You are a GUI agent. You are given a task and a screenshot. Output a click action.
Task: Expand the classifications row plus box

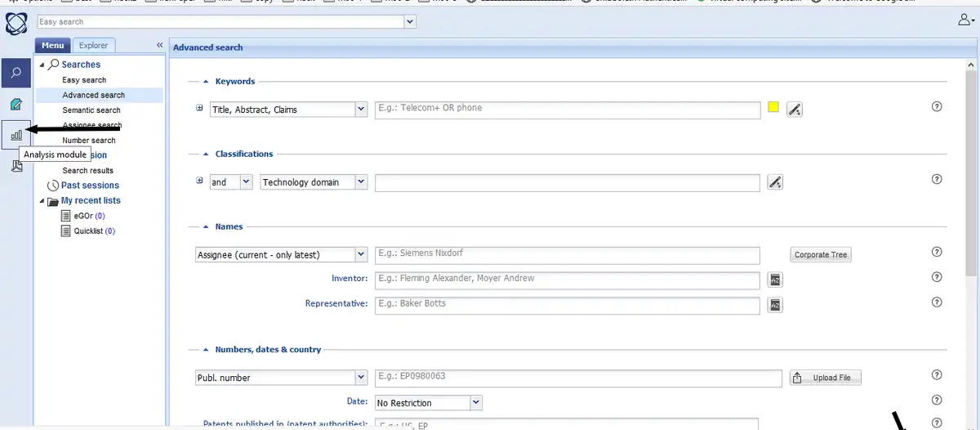(200, 181)
